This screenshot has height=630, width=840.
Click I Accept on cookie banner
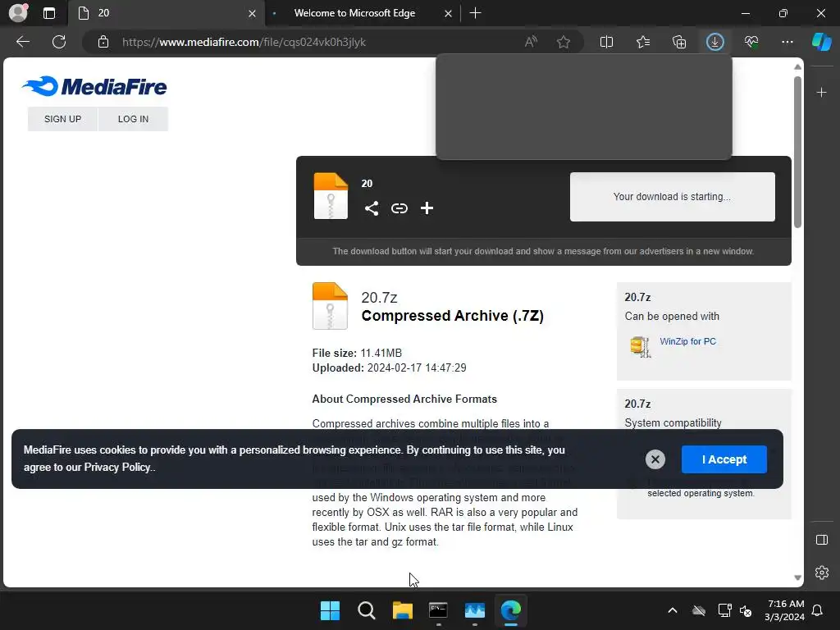click(x=724, y=459)
